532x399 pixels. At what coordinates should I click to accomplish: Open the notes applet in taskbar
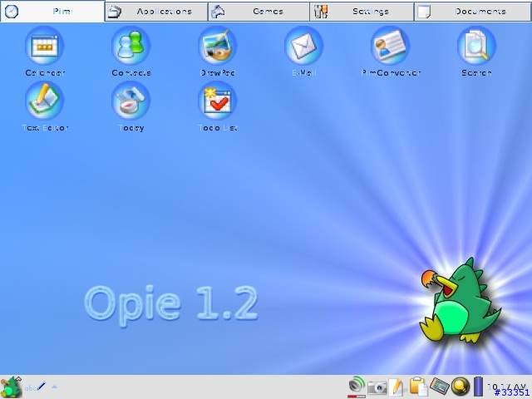click(x=397, y=387)
